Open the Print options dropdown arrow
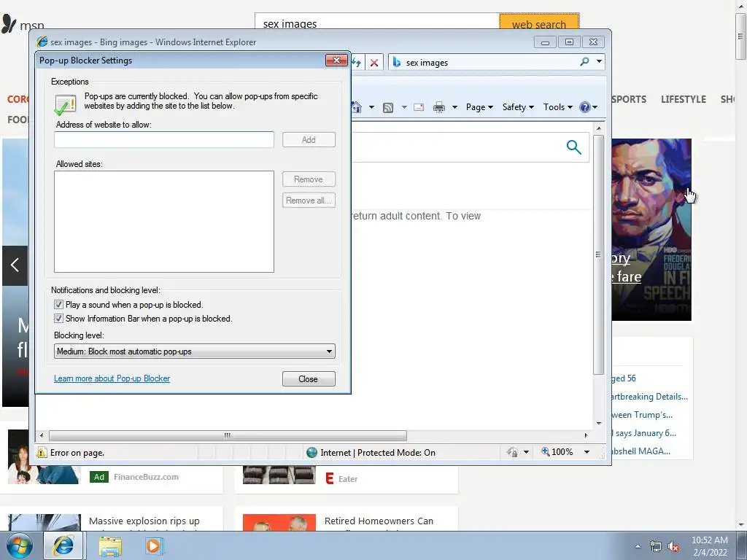Viewport: 747px width, 560px height. pos(454,107)
